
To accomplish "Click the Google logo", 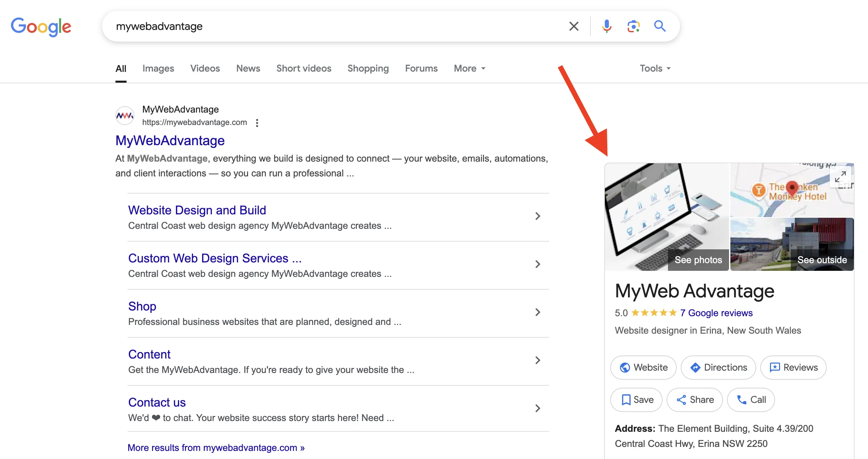I will (41, 27).
